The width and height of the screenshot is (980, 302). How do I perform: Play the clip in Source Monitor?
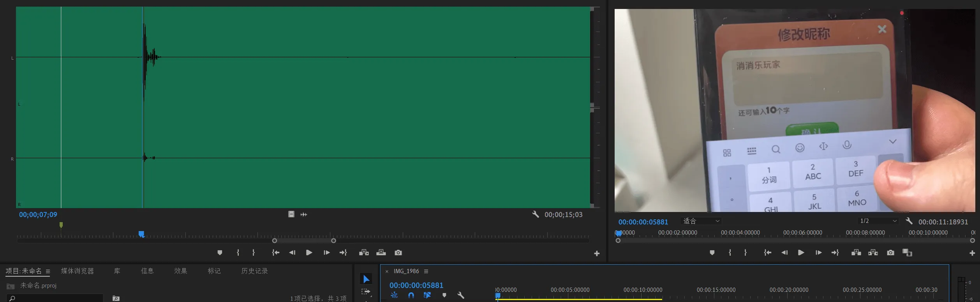pyautogui.click(x=309, y=253)
